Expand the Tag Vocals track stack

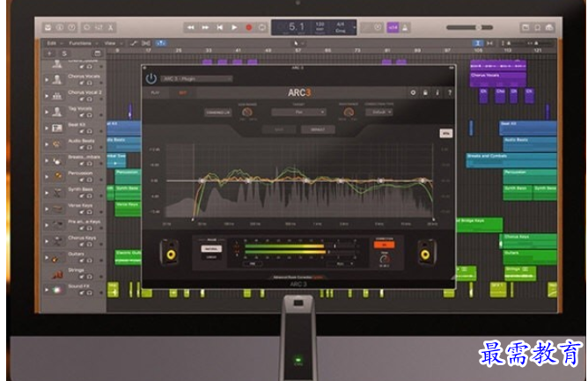point(47,112)
